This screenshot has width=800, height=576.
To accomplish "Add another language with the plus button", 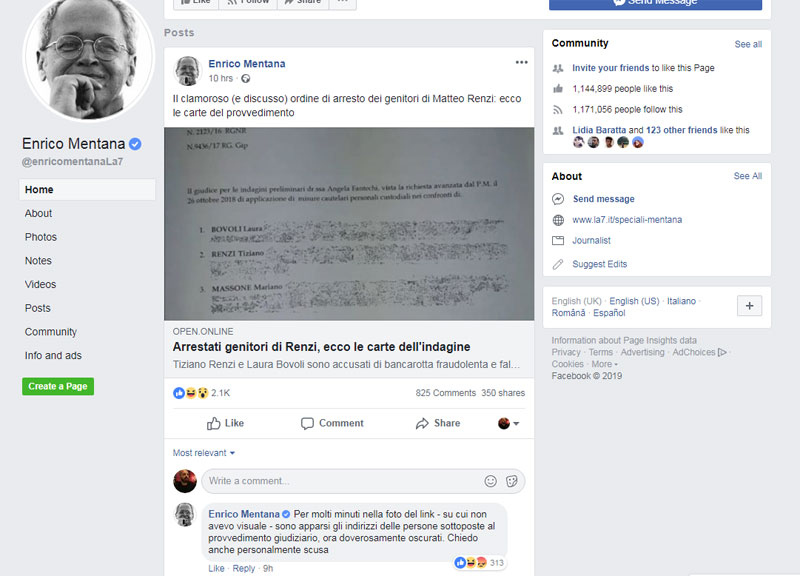I will pos(749,306).
